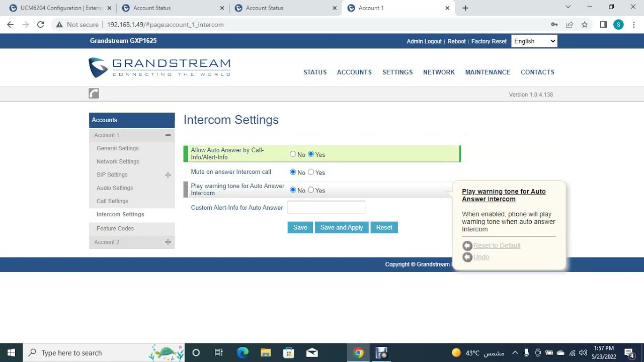Image resolution: width=644 pixels, height=362 pixels.
Task: Click Chrome icon on taskbar
Action: 358,352
